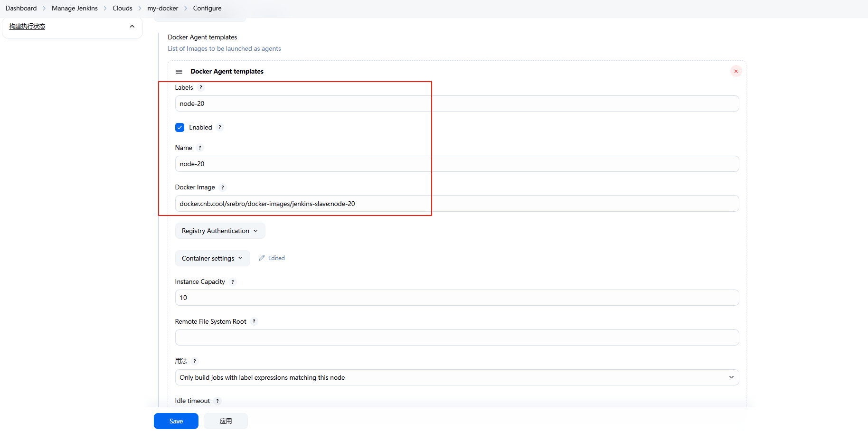Viewport: 868px width, 431px height.
Task: Collapse the 构建执行状态 panel
Action: (132, 27)
